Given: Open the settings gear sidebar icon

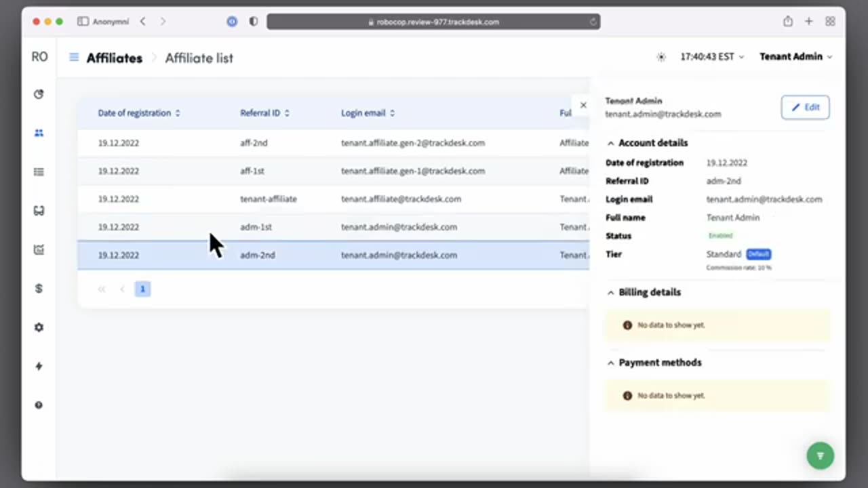Looking at the screenshot, I should click(x=39, y=327).
